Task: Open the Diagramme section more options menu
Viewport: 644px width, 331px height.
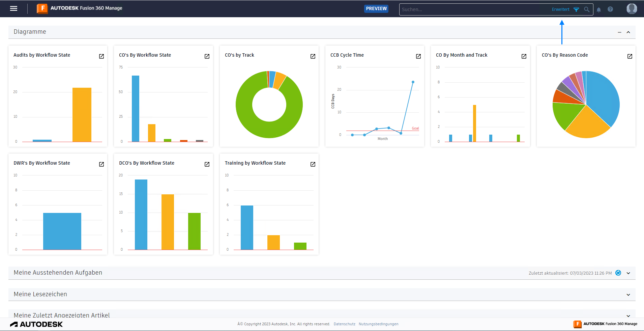Action: click(x=619, y=32)
